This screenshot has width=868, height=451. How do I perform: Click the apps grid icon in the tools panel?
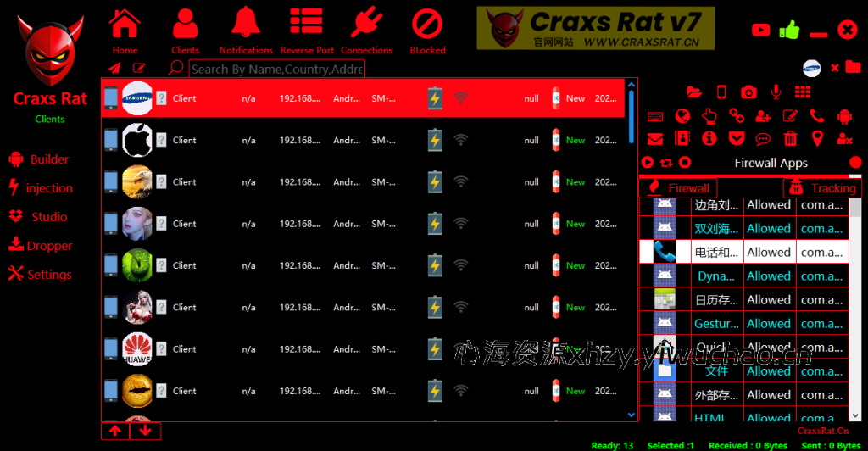pos(803,92)
